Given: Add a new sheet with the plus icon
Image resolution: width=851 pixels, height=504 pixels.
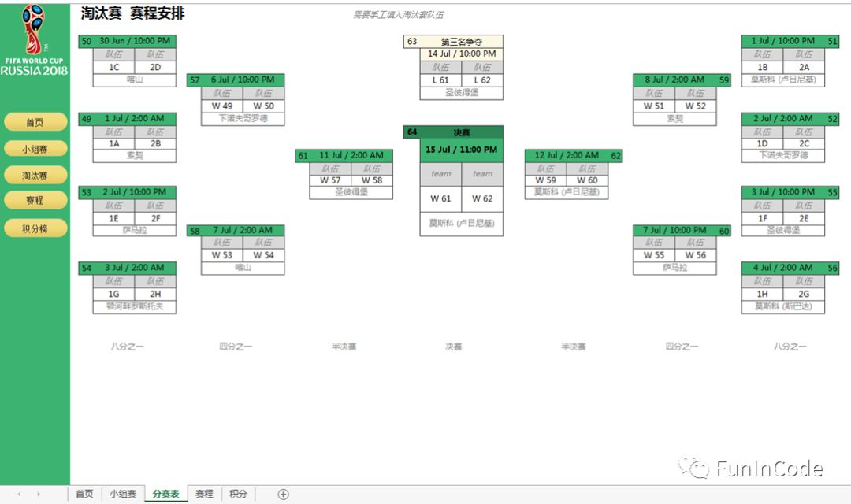Looking at the screenshot, I should point(284,495).
